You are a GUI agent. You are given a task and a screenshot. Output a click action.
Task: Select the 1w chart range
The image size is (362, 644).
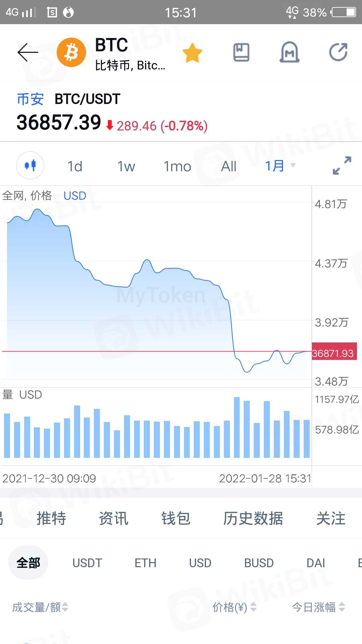(x=126, y=166)
